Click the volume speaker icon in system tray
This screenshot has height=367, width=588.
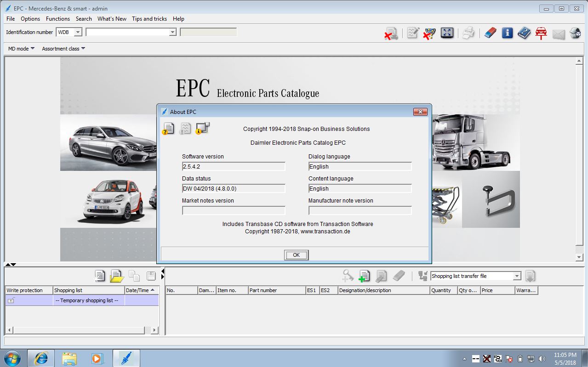coord(542,359)
